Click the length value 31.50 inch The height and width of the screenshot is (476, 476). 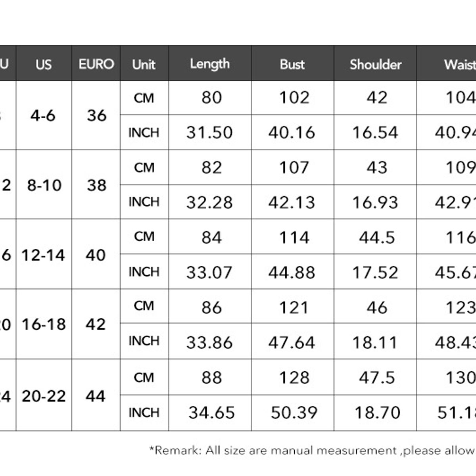210,132
